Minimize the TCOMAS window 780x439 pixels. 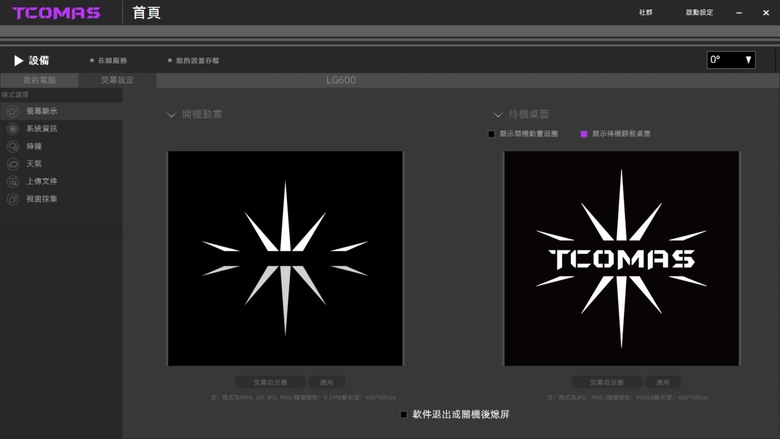[739, 13]
